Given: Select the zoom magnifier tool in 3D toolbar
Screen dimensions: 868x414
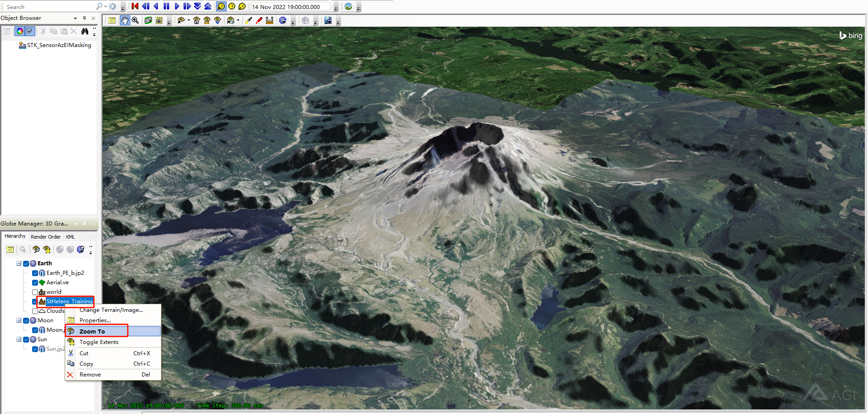Looking at the screenshot, I should point(135,20).
